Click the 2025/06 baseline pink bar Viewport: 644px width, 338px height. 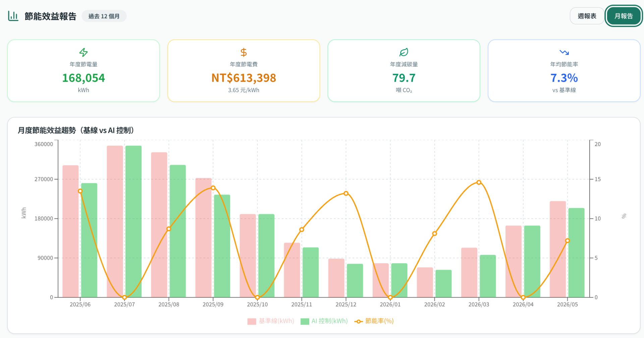pos(70,231)
